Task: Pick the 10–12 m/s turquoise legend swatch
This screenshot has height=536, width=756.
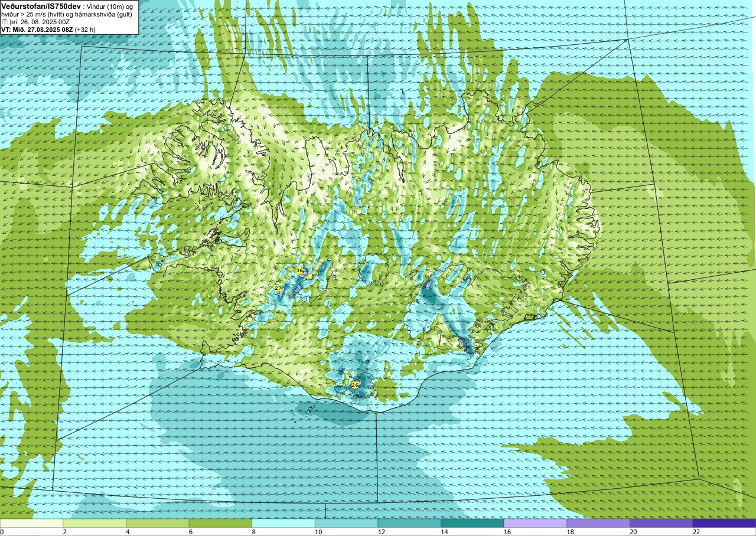Action: [346, 523]
